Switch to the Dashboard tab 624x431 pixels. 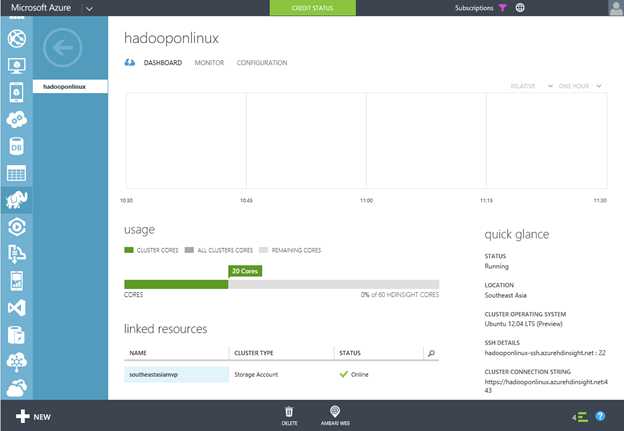[x=163, y=62]
